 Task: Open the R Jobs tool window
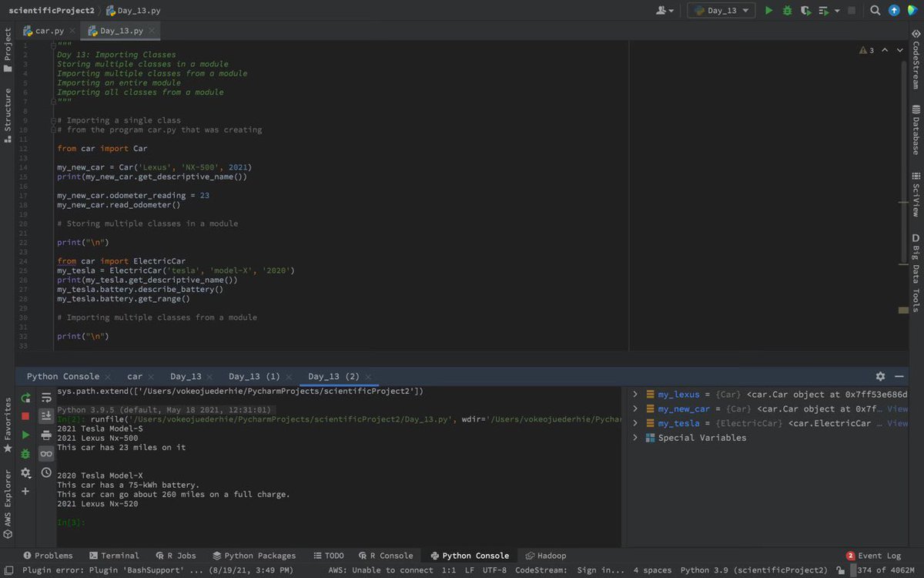(x=175, y=556)
